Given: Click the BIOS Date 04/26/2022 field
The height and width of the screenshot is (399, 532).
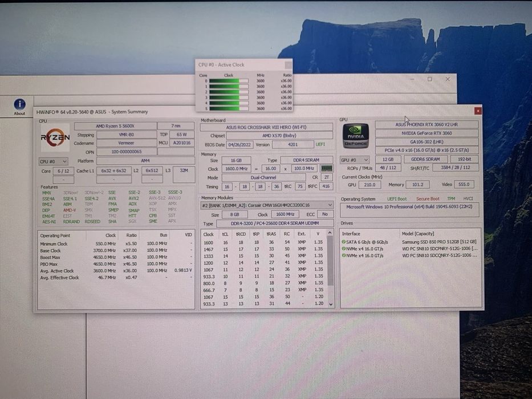Looking at the screenshot, I should pos(239,145).
